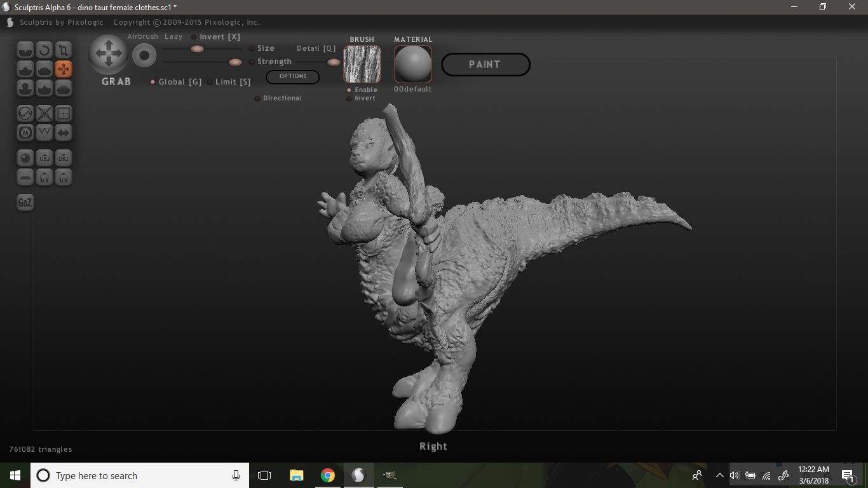Screen dimensions: 868x488
Task: Click the New Plane icon
Action: point(25,177)
